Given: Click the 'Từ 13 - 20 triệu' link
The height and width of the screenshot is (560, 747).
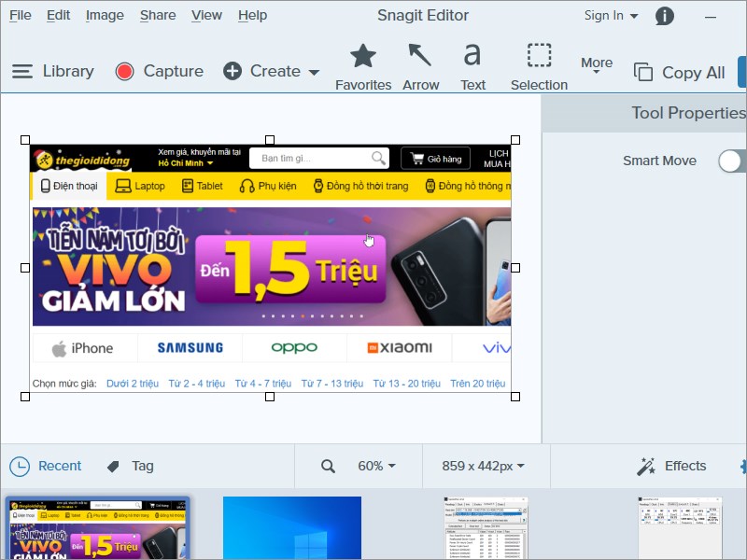Looking at the screenshot, I should 407,384.
